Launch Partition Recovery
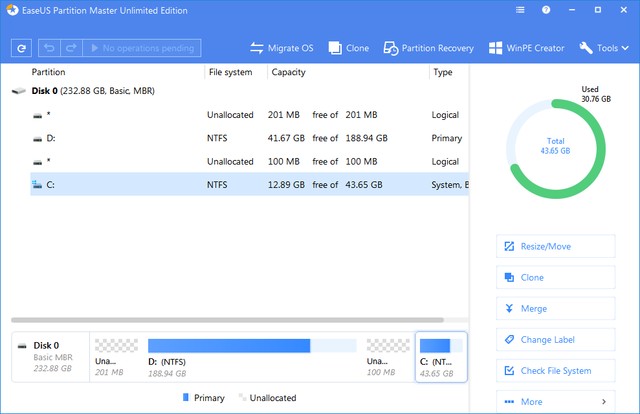The image size is (640, 414). (x=431, y=48)
